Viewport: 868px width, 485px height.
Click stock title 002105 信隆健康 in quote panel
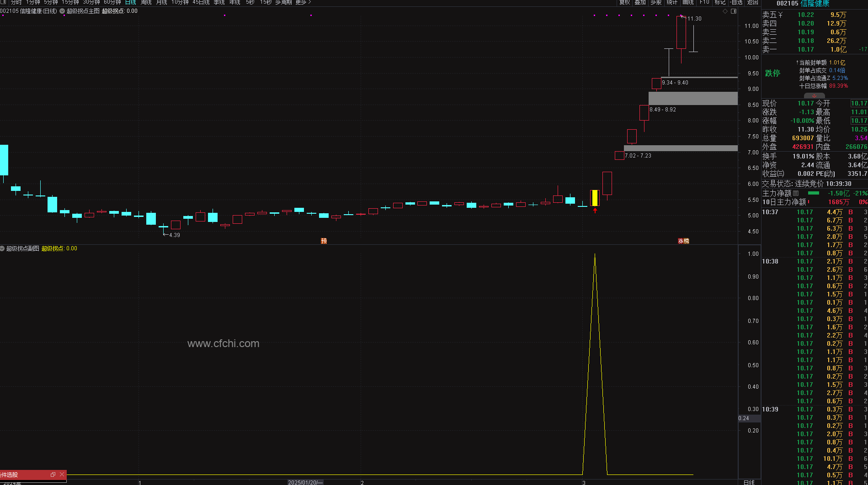[x=803, y=3]
